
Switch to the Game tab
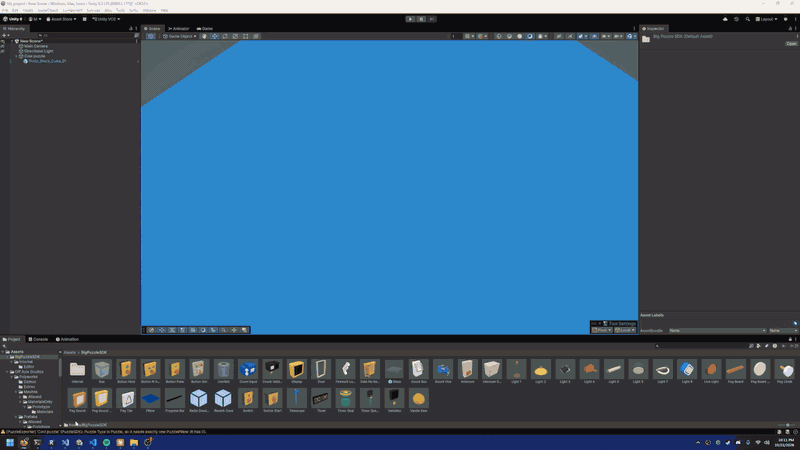coord(205,29)
